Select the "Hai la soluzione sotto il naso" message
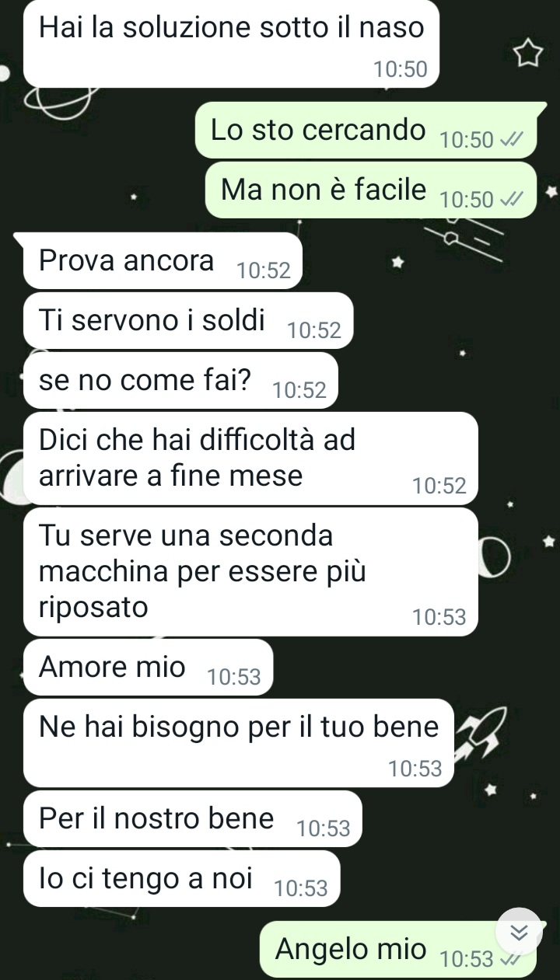Screen dimensions: 560x980 pyautogui.click(x=232, y=44)
